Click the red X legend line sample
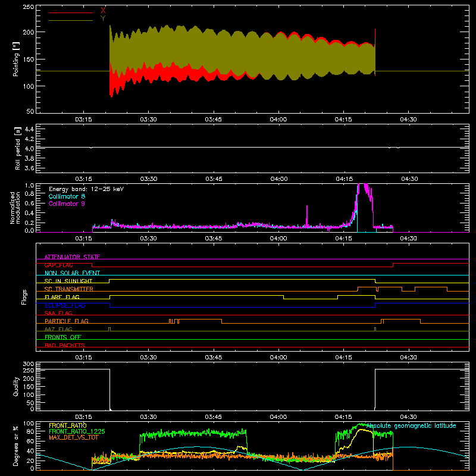Image resolution: width=476 pixels, height=476 pixels. coord(70,12)
